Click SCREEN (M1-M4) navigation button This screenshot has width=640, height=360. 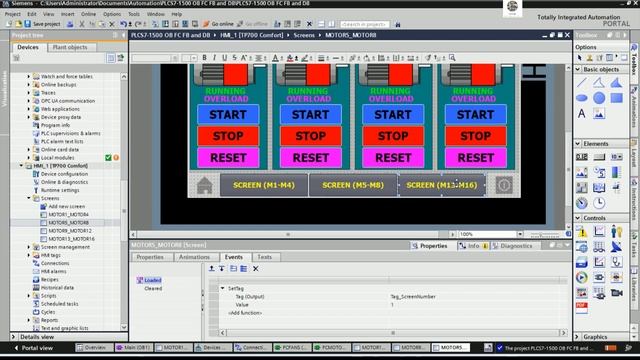point(264,185)
